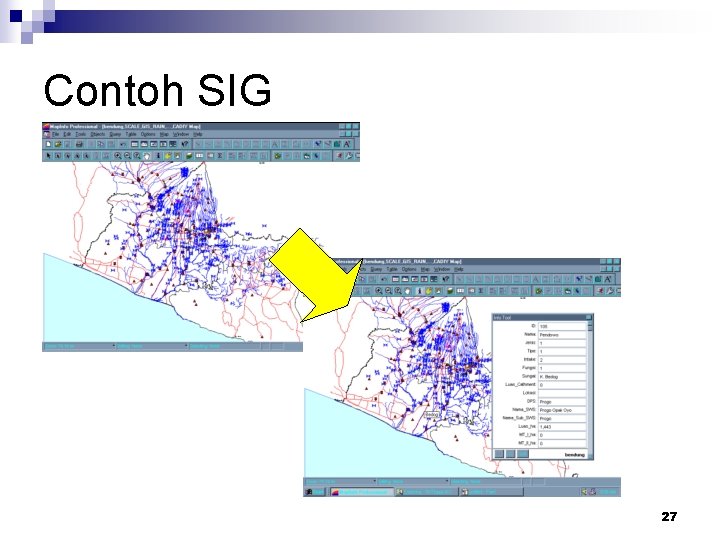Image resolution: width=720 pixels, height=540 pixels.
Task: Click Luas_ha field in Info Tool
Action: tap(562, 427)
